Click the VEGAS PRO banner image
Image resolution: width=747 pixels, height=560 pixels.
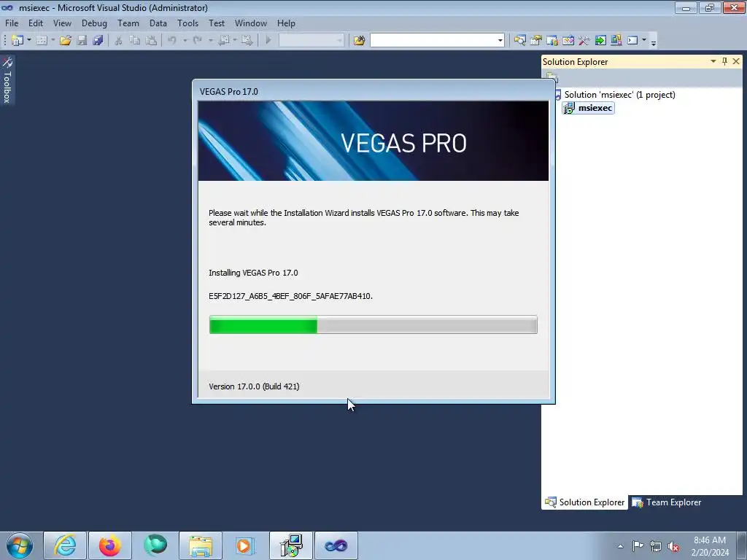pyautogui.click(x=373, y=141)
